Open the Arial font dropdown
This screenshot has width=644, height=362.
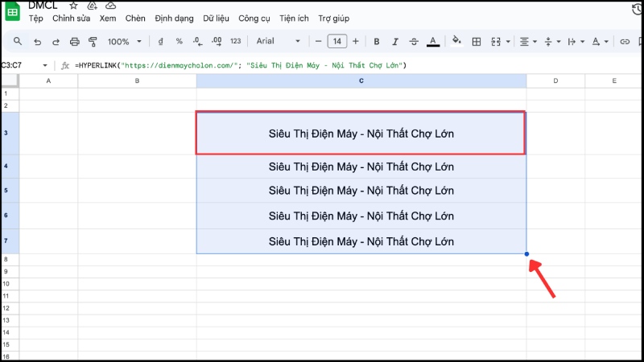pyautogui.click(x=278, y=41)
